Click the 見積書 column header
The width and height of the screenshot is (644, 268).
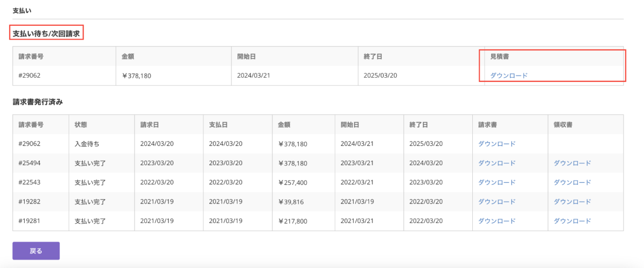[499, 56]
